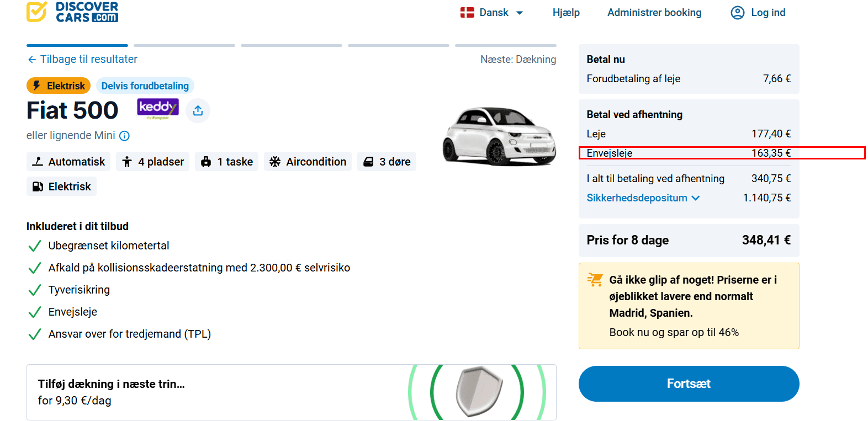Click the 'Book nu og spar op til 46%' text

(x=674, y=332)
